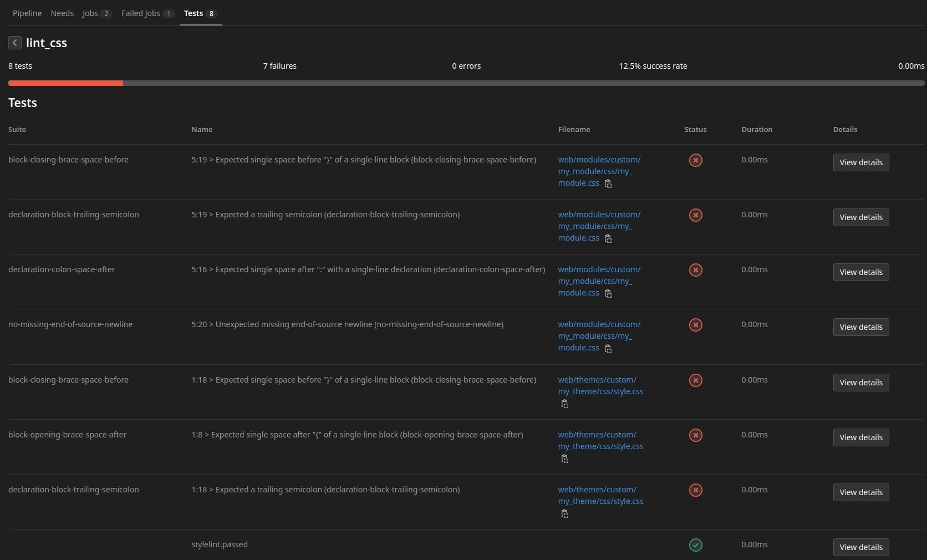Click the 'stylelint.passed' test name
This screenshot has height=560, width=927.
(x=220, y=544)
